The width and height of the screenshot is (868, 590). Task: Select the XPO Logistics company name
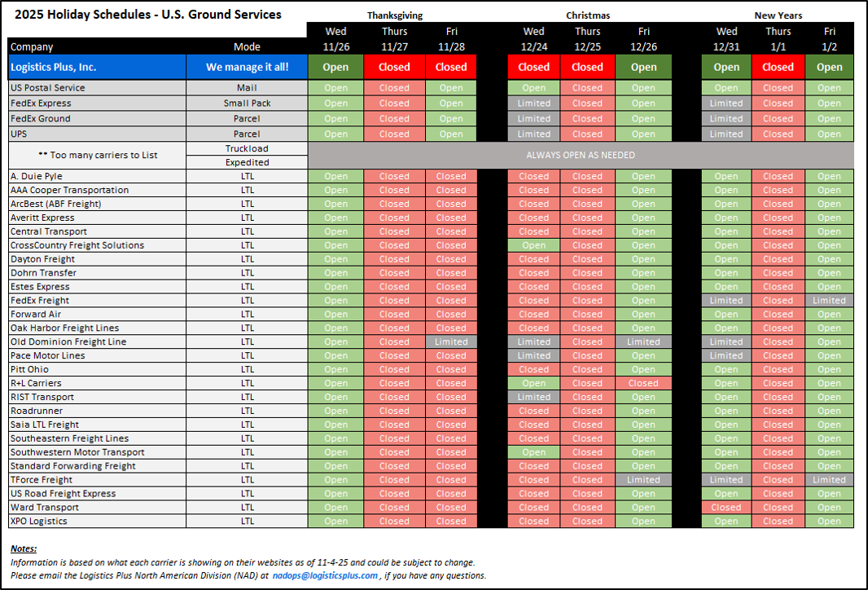click(x=39, y=521)
